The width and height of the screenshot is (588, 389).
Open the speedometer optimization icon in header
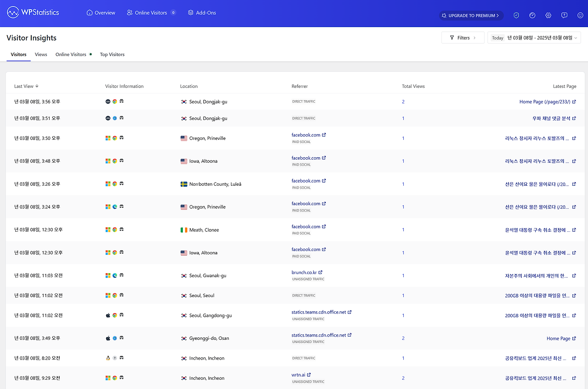coord(532,15)
